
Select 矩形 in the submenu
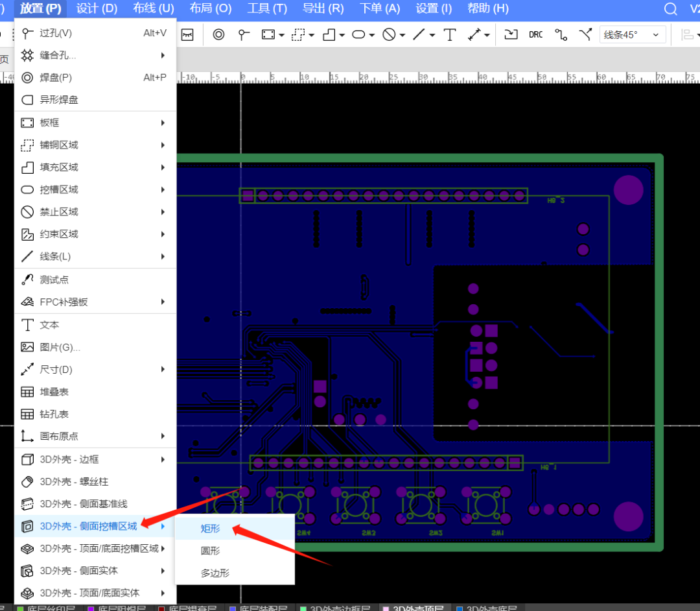235,529
